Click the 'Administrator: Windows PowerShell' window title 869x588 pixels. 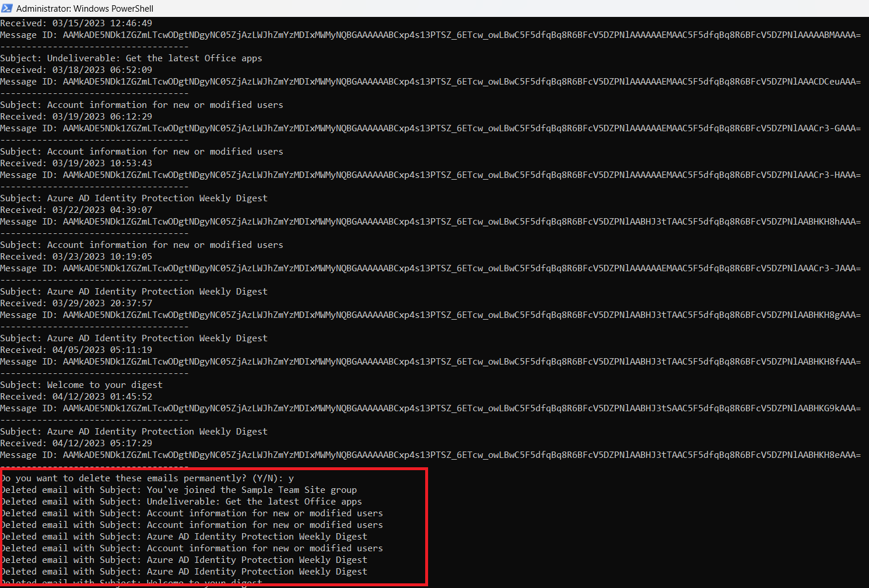point(85,9)
